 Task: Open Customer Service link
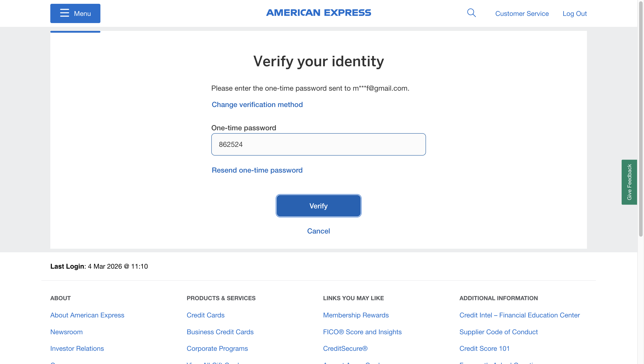[522, 13]
